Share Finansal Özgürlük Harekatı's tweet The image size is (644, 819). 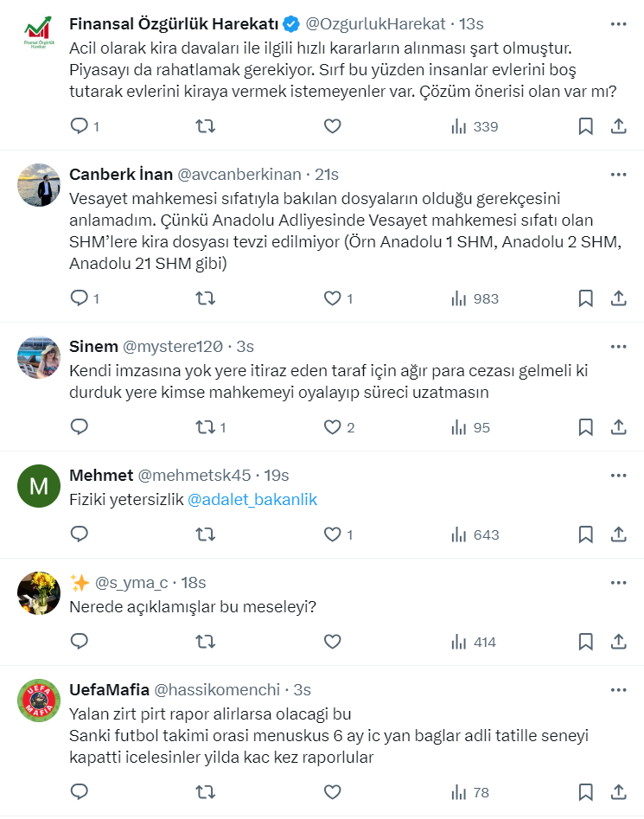[x=619, y=126]
